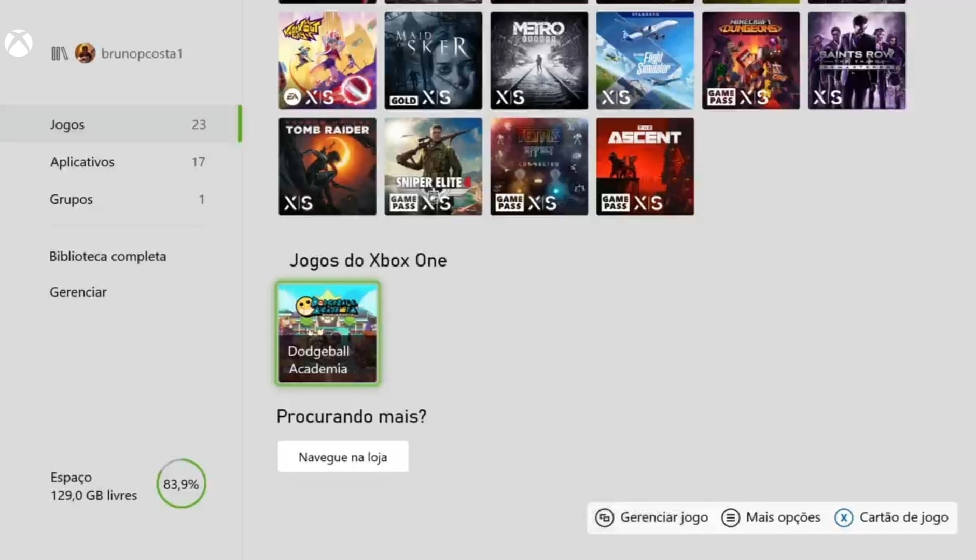Click the X button Cartão de jogo icon
The height and width of the screenshot is (560, 976).
tap(844, 517)
